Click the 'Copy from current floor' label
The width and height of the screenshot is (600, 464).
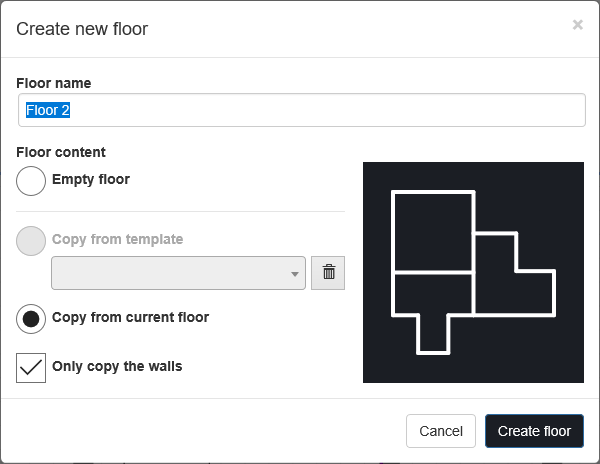click(130, 318)
